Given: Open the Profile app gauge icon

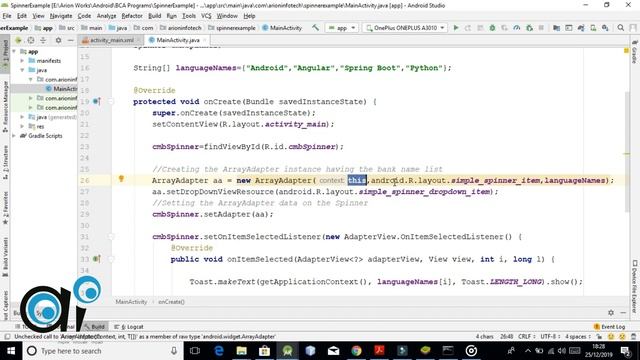Looking at the screenshot, I should pos(517,28).
